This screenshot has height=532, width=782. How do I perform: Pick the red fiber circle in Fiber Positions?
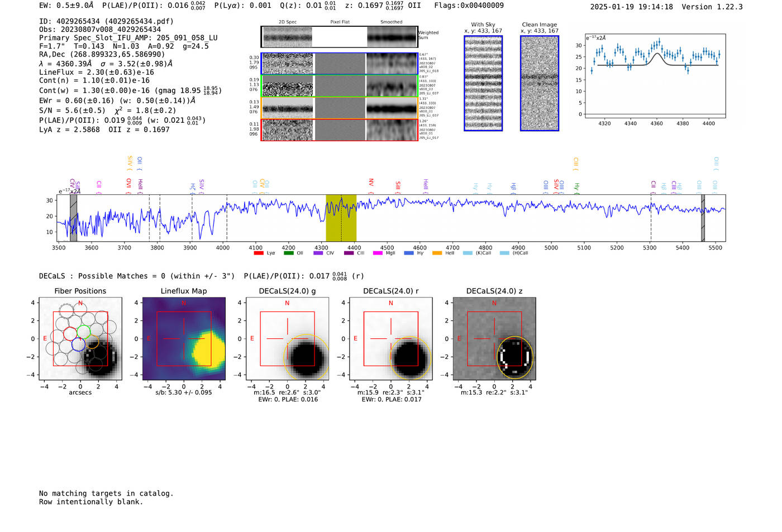pos(70,334)
